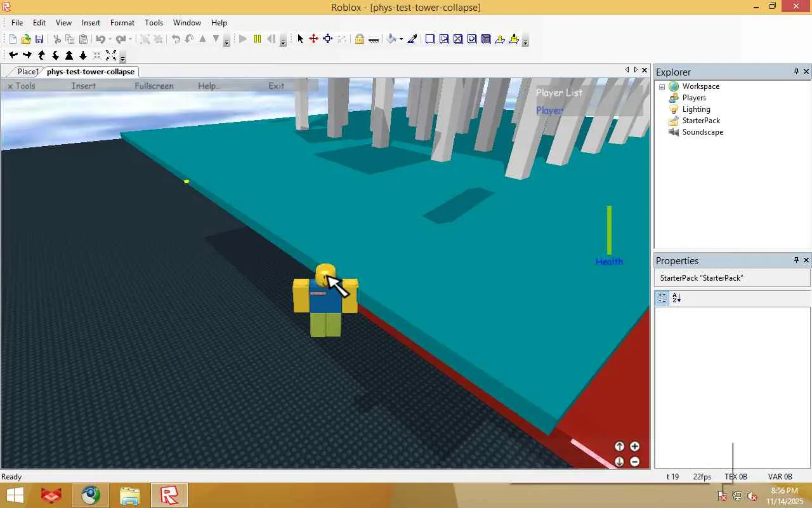Click the in-game Fullscreen button

pos(154,86)
